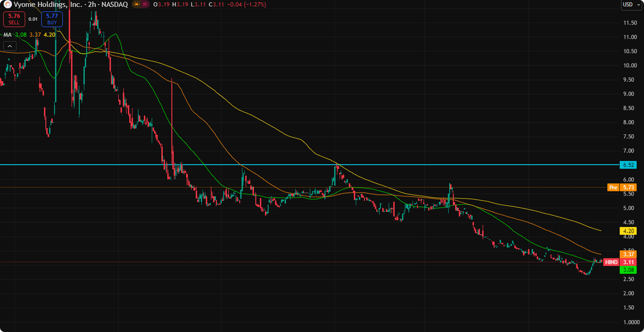
Task: Click the Vyome Holdings company logo icon
Action: tap(8, 4)
